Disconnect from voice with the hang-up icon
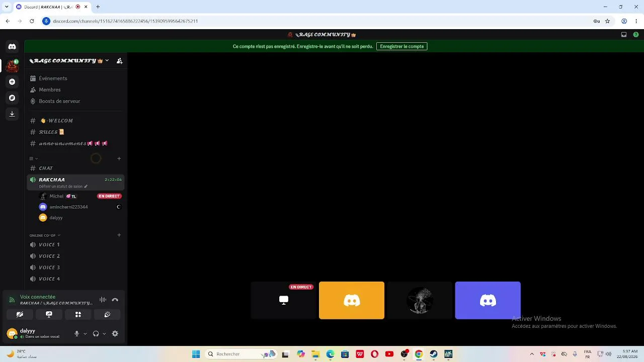The width and height of the screenshot is (644, 362). (x=115, y=300)
